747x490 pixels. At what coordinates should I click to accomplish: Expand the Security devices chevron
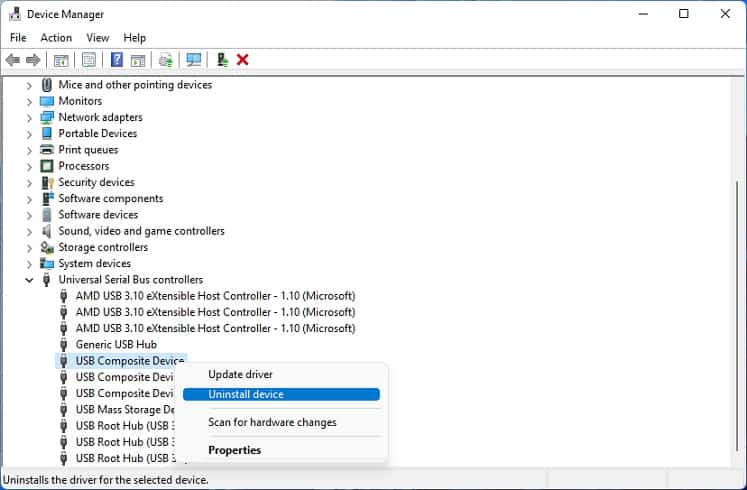click(x=29, y=183)
